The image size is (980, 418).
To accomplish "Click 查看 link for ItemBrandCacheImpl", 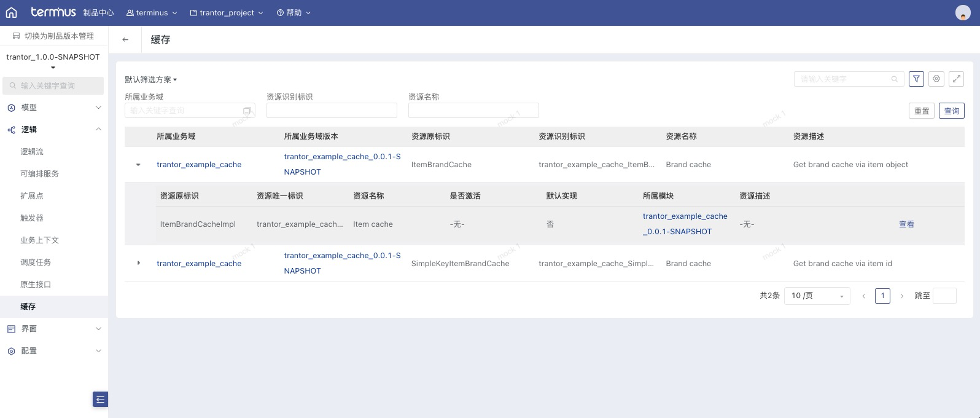I will (x=906, y=224).
